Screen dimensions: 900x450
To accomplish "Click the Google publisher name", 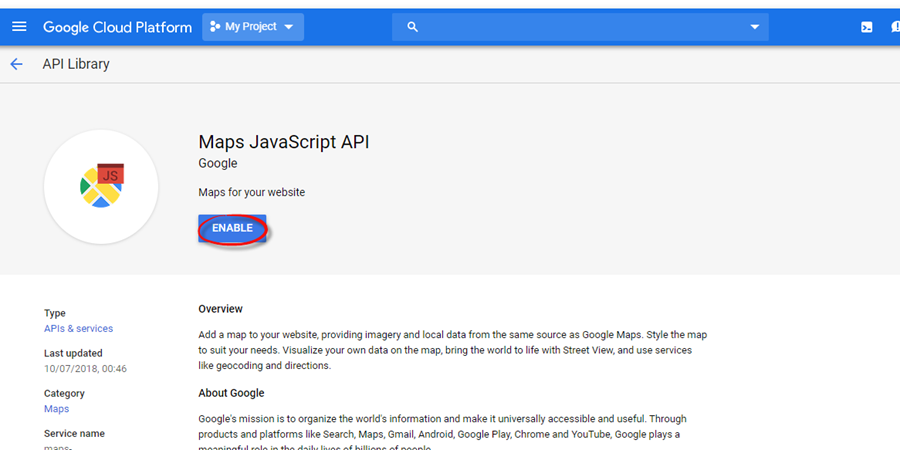I will (218, 164).
